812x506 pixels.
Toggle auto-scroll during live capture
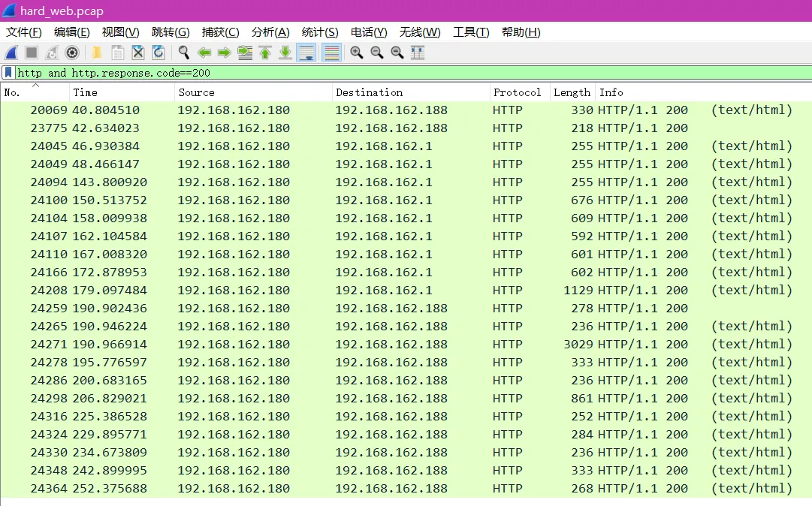[x=306, y=53]
